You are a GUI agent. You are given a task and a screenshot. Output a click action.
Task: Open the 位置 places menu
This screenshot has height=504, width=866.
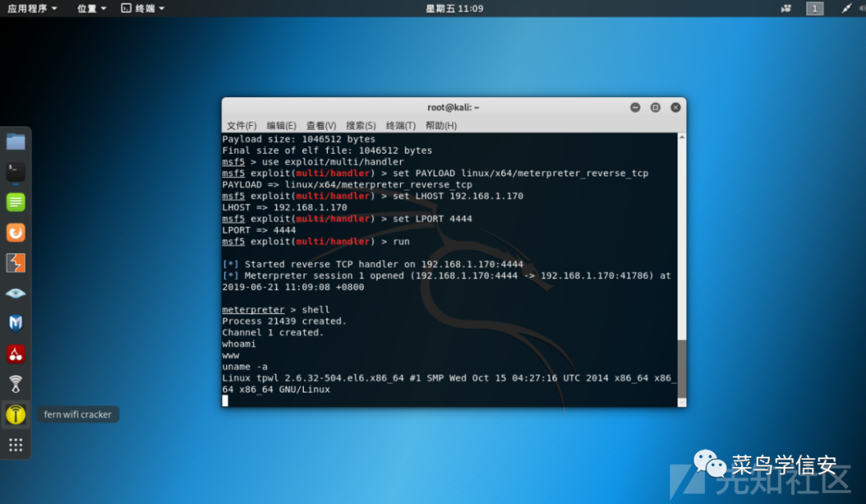tap(91, 8)
